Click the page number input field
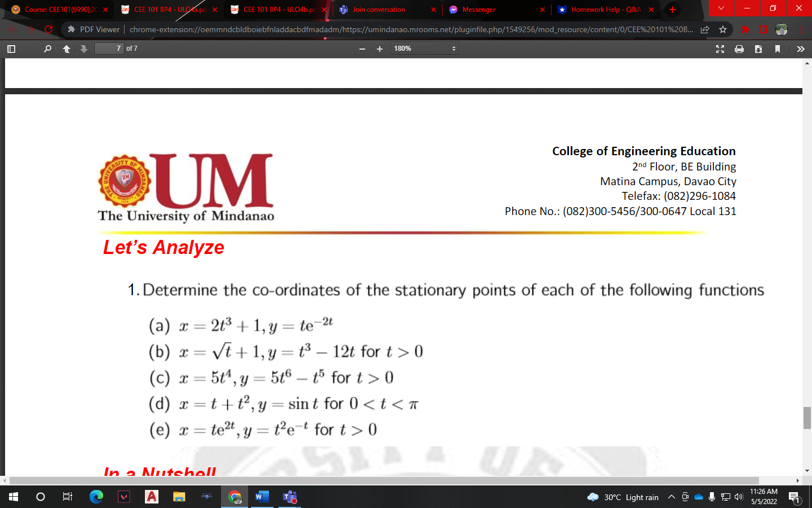812x508 pixels. tap(109, 49)
